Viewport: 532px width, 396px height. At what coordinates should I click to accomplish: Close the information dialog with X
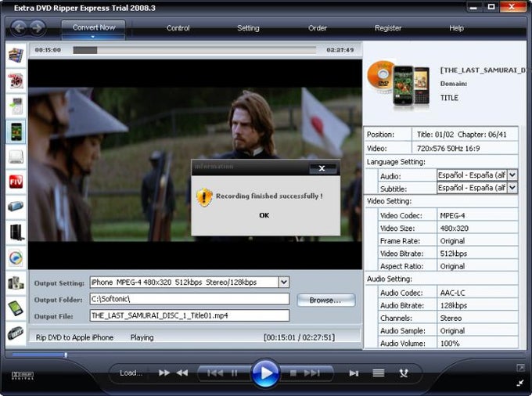(322, 168)
